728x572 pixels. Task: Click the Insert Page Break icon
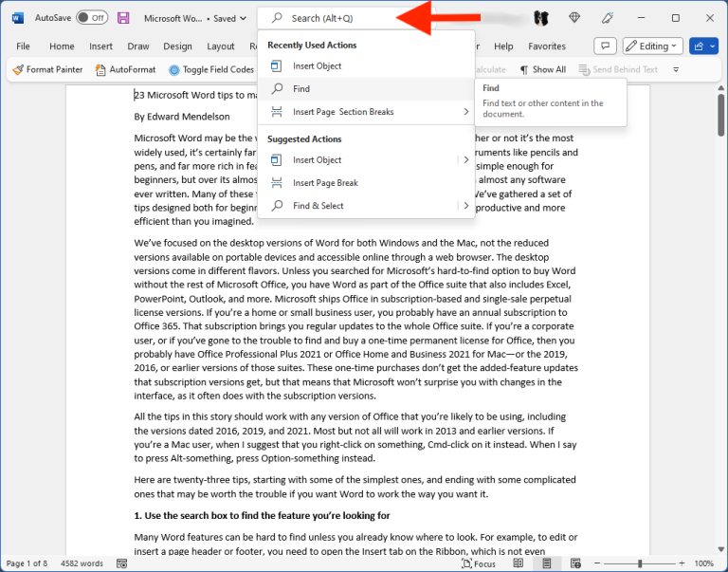click(x=277, y=183)
